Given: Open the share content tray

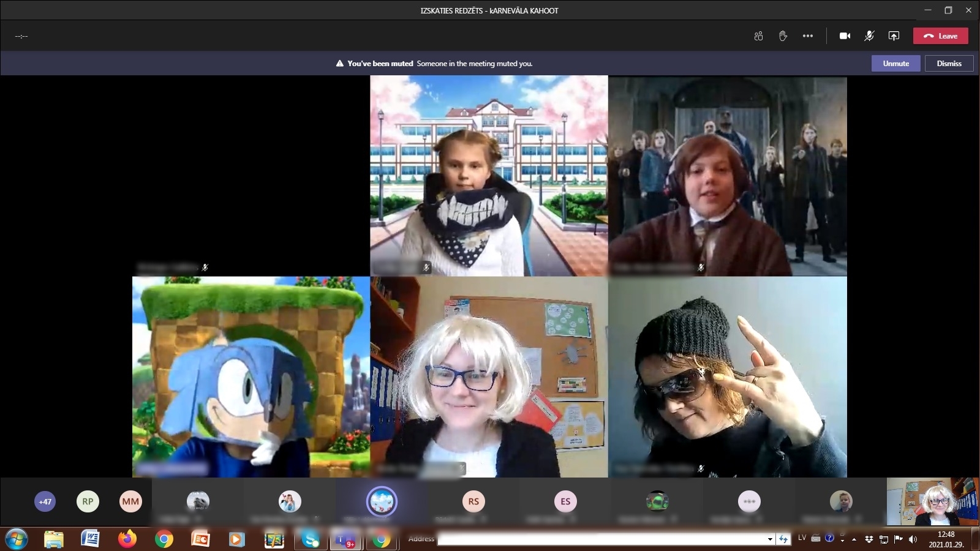Looking at the screenshot, I should coord(894,36).
